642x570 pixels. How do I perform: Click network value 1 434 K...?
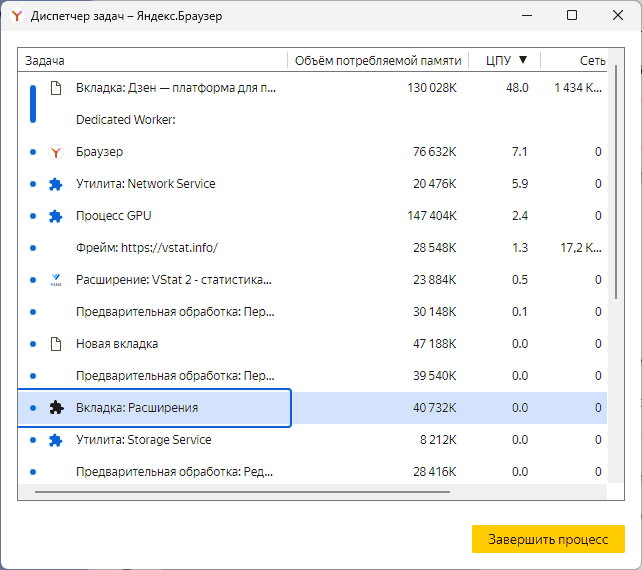pos(578,88)
